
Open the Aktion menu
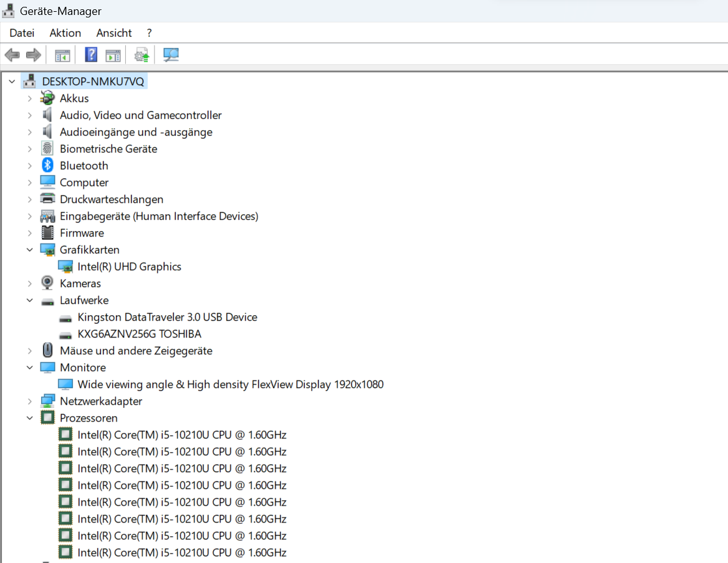tap(65, 33)
